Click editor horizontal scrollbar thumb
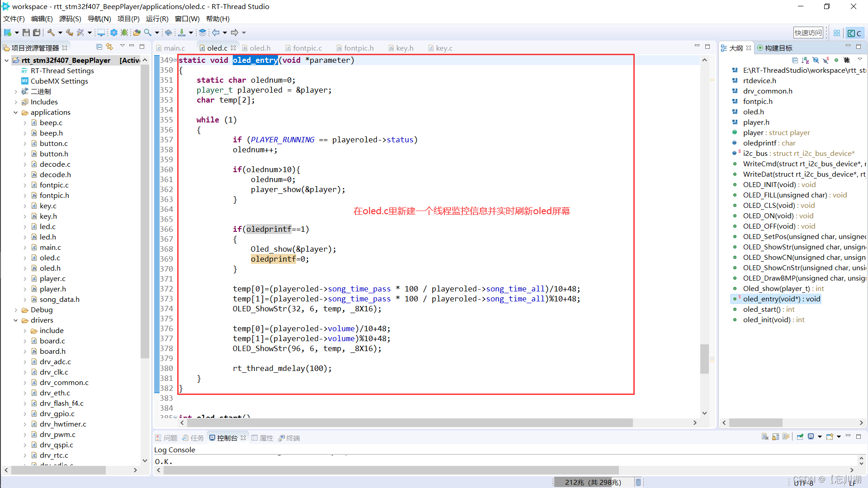 coord(410,423)
